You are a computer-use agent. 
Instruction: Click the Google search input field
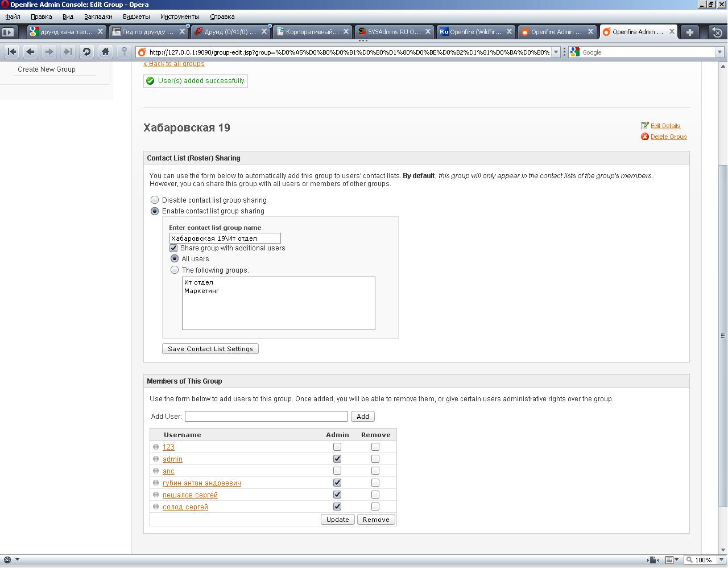point(647,52)
